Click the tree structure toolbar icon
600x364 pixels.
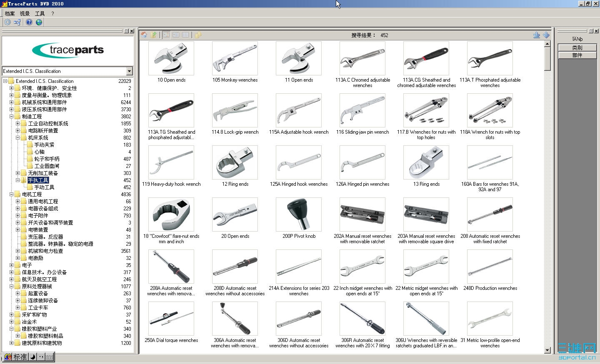[17, 22]
